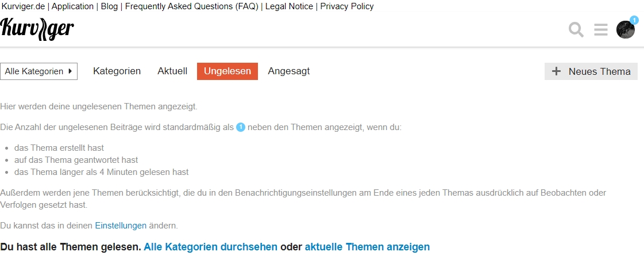Open the user avatar profile menu

tap(625, 29)
